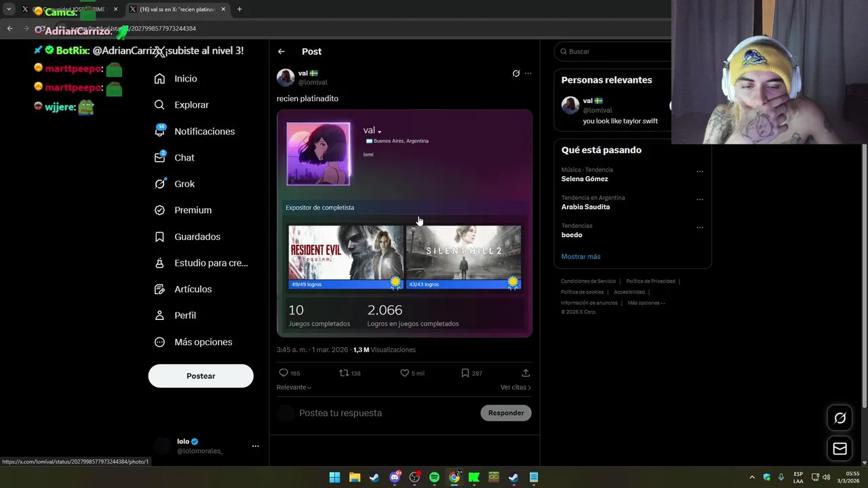Open the Accesibilidad footer link
Image resolution: width=868 pixels, height=488 pixels.
click(629, 292)
